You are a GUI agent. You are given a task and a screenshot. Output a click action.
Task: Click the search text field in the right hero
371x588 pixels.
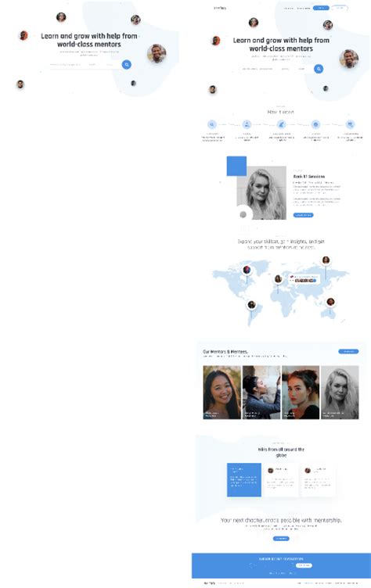258,69
